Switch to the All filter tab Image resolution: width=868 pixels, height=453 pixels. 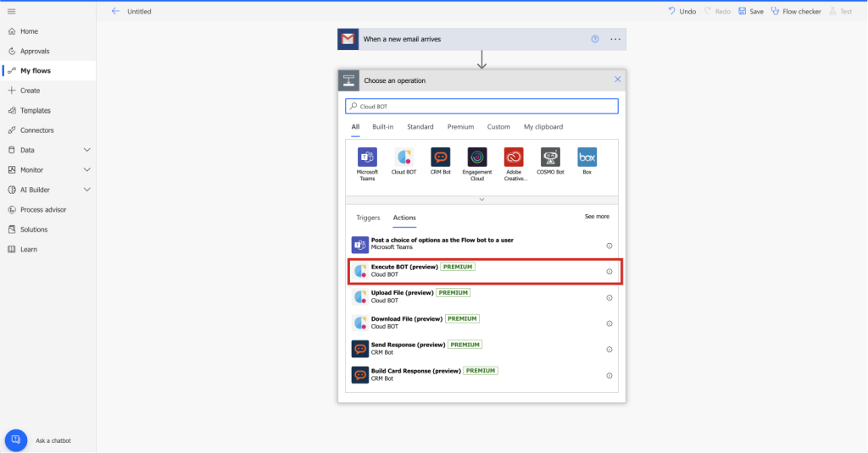click(x=355, y=127)
